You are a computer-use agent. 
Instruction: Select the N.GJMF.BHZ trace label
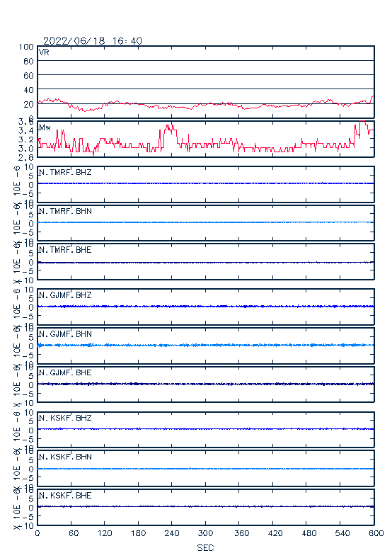(x=65, y=295)
